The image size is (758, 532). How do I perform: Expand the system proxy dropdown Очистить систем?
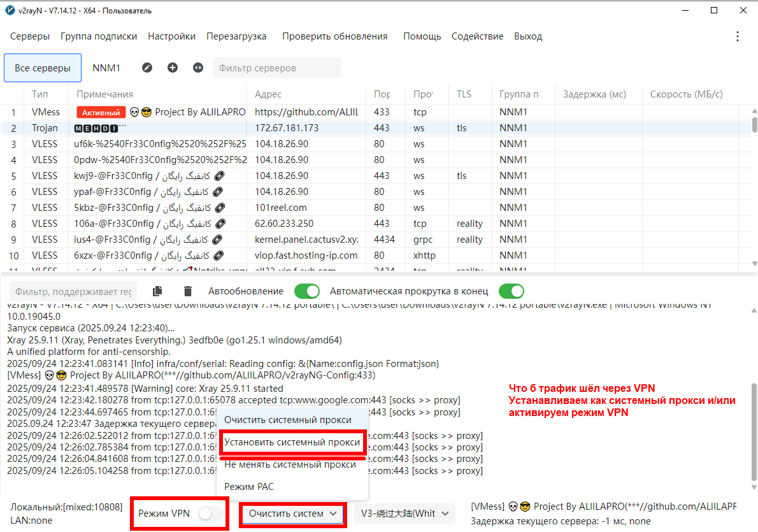[292, 514]
